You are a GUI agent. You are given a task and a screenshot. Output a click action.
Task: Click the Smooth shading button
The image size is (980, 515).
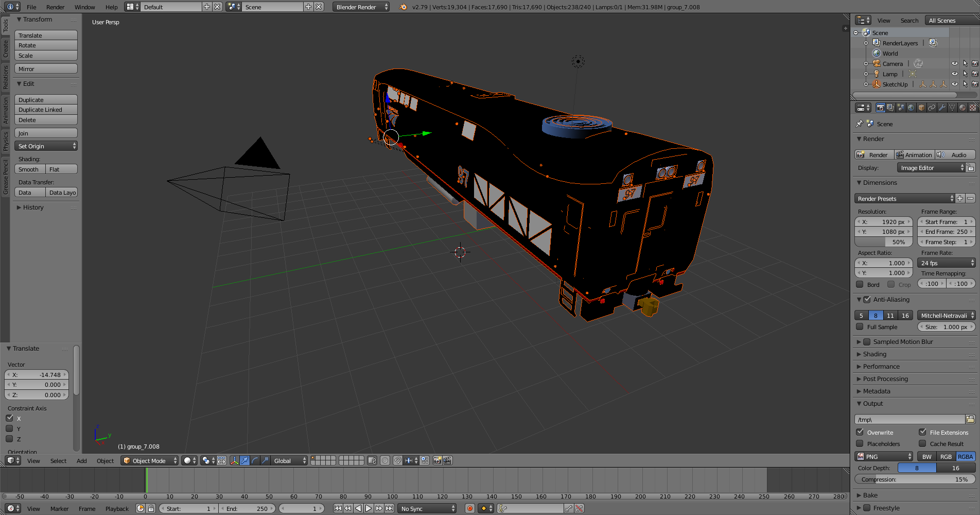tap(30, 169)
